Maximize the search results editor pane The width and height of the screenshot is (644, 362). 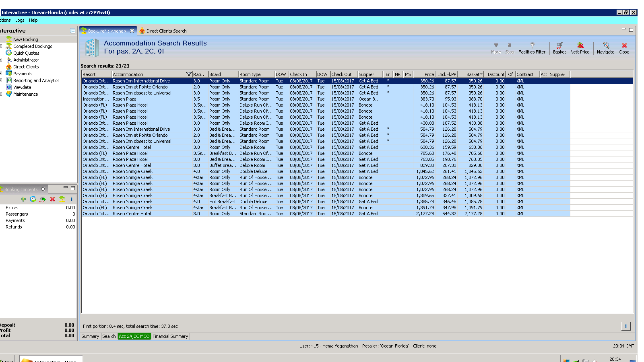click(631, 29)
